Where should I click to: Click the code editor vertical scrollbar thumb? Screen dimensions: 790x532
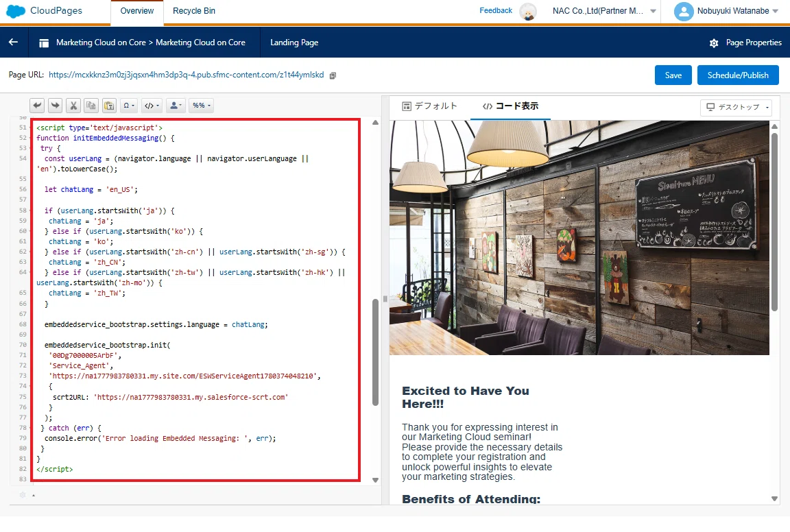375,352
